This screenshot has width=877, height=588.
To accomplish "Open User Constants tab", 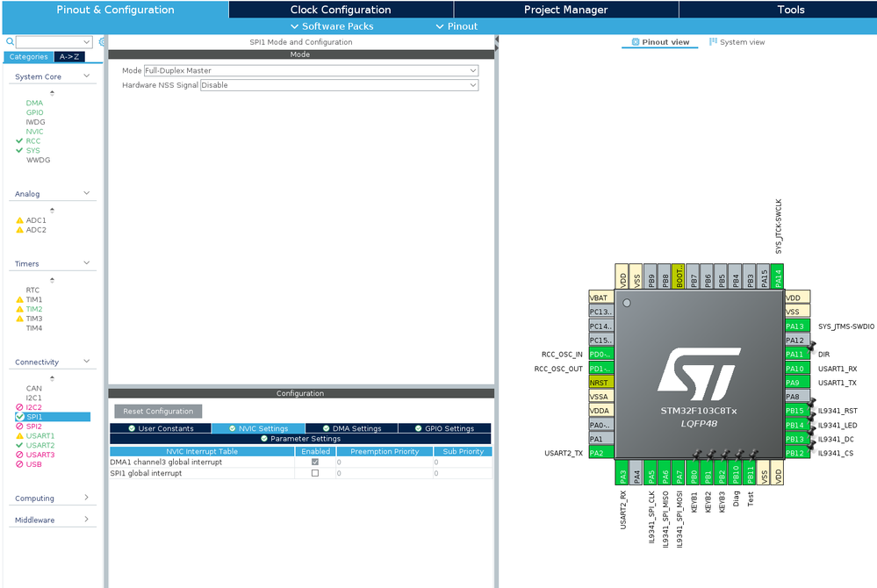I will tap(161, 428).
